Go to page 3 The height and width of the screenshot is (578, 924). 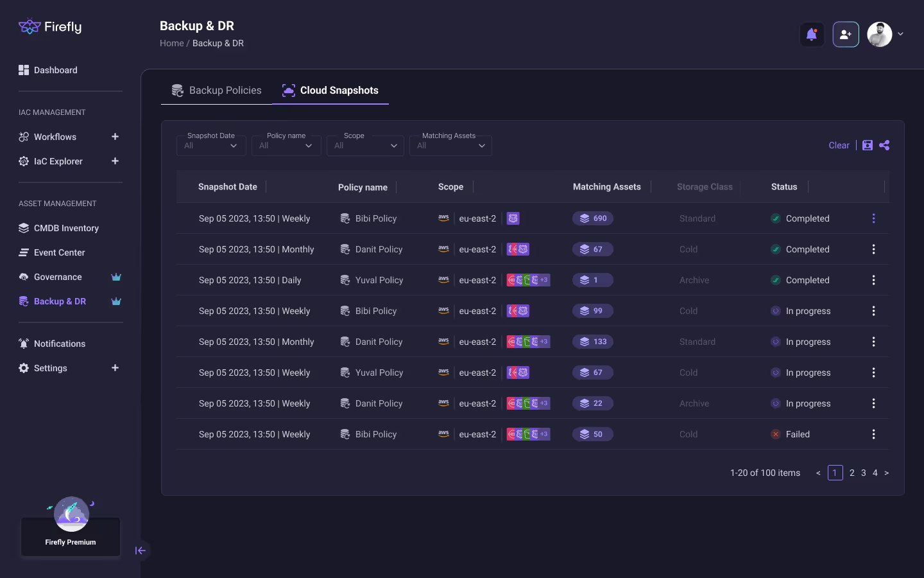[863, 473]
